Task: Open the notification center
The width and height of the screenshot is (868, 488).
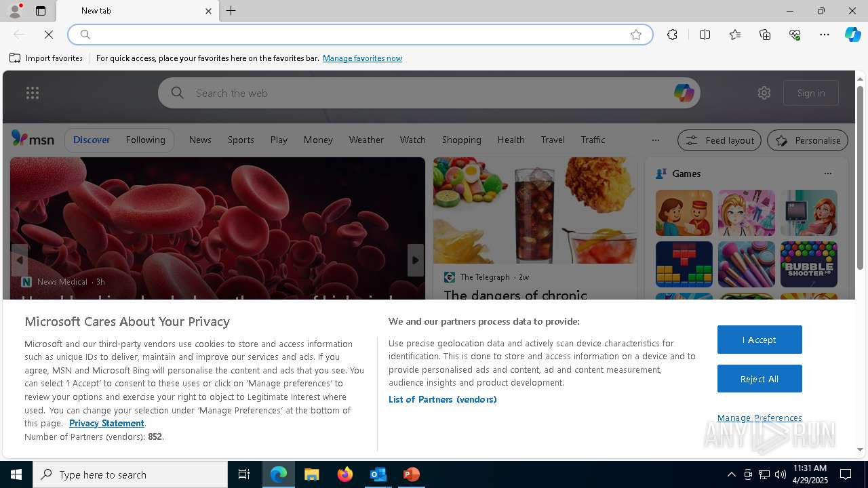Action: [846, 474]
